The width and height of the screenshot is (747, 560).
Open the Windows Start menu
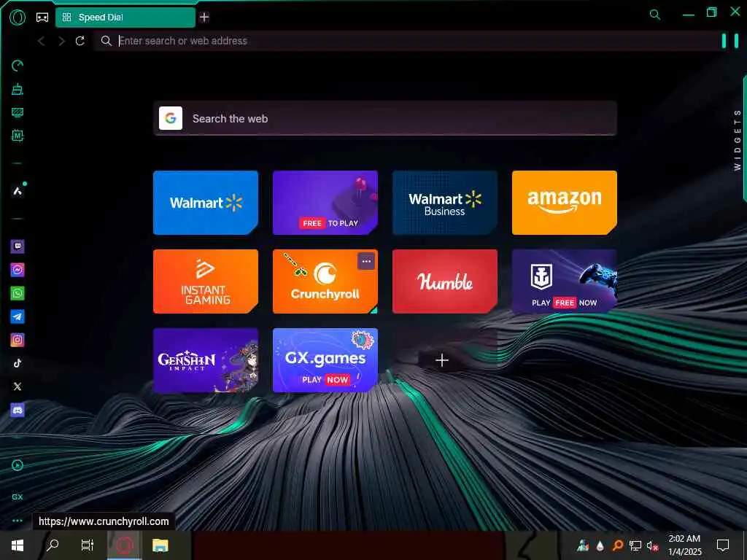pos(18,545)
